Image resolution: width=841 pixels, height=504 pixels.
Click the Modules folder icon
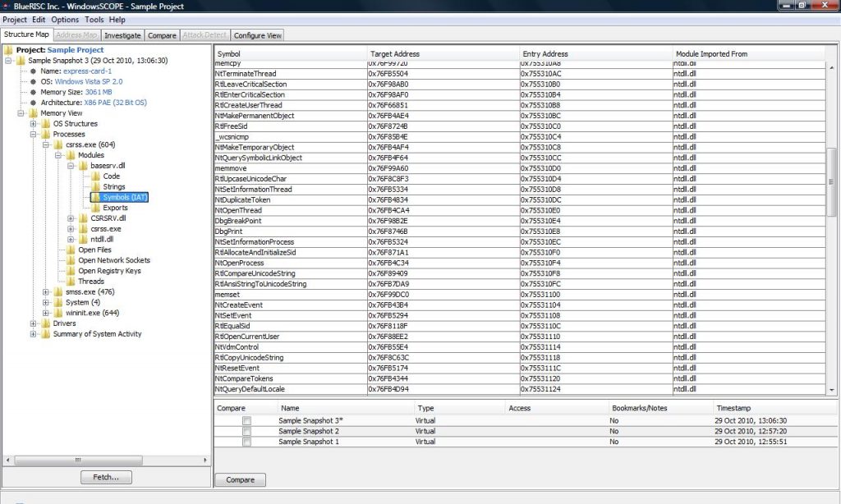[71, 155]
